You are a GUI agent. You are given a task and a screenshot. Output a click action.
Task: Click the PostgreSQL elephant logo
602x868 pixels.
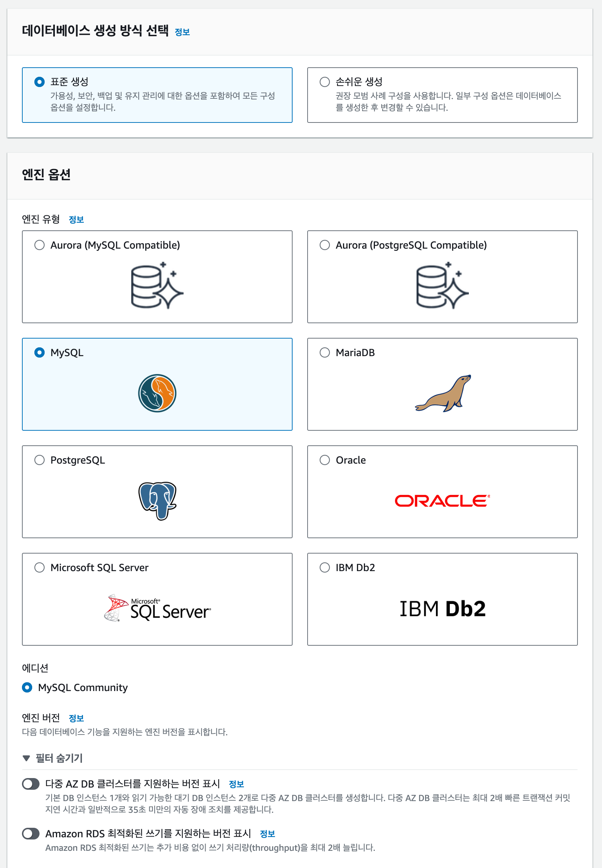point(157,501)
